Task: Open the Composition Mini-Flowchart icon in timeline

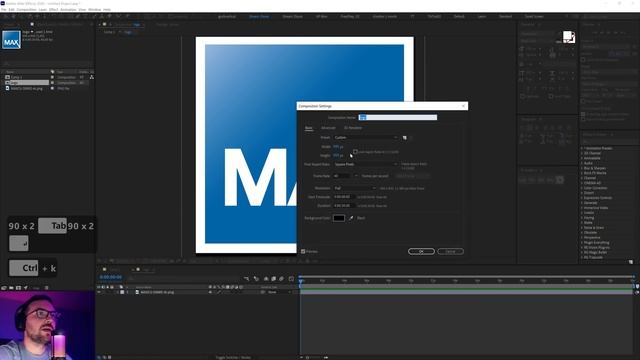Action: 247,279
